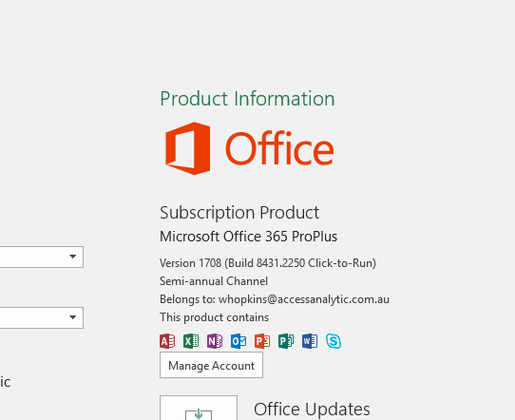Click the PowerPoint app icon

pos(262,341)
